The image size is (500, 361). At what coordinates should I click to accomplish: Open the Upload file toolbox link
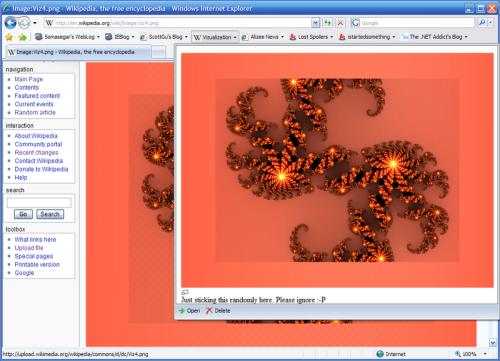[x=29, y=248]
